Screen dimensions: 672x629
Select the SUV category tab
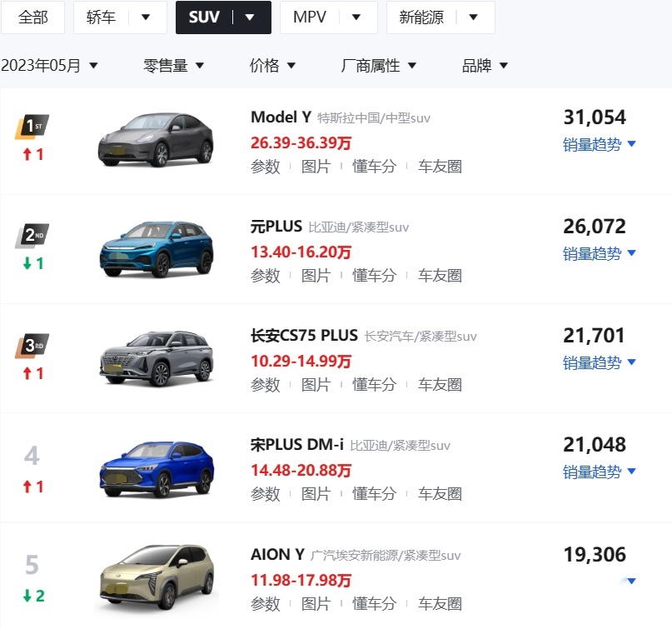[x=204, y=17]
